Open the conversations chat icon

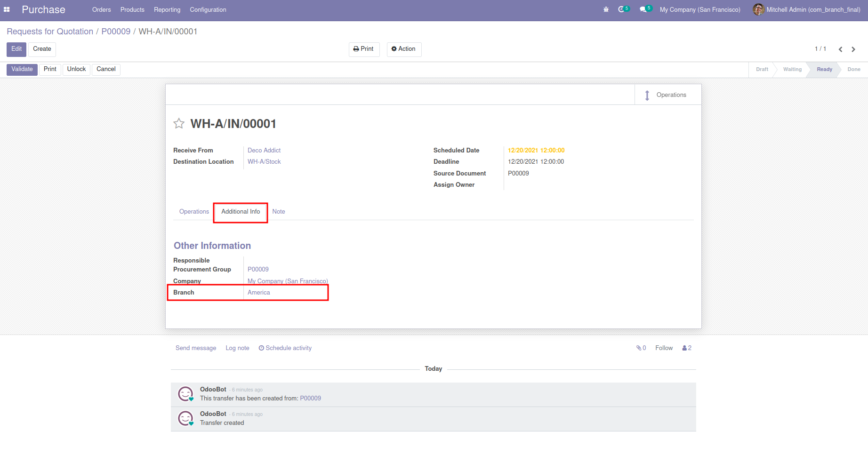point(643,9)
